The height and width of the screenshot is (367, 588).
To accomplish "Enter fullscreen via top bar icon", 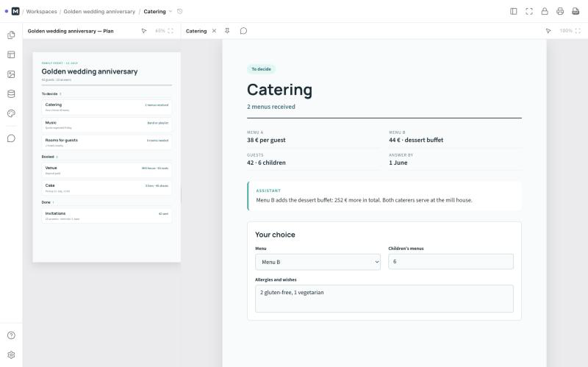I will (529, 11).
